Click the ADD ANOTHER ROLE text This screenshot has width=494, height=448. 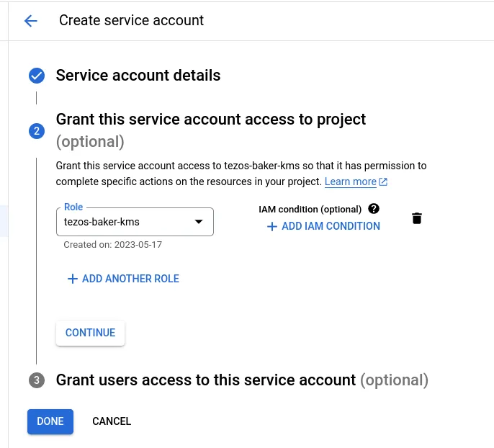point(130,279)
